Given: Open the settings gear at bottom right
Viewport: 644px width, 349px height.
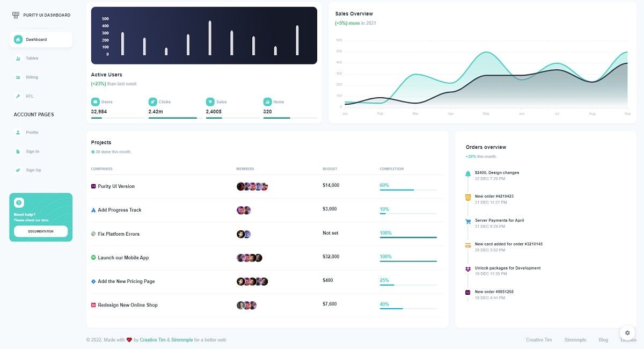Looking at the screenshot, I should click(627, 333).
